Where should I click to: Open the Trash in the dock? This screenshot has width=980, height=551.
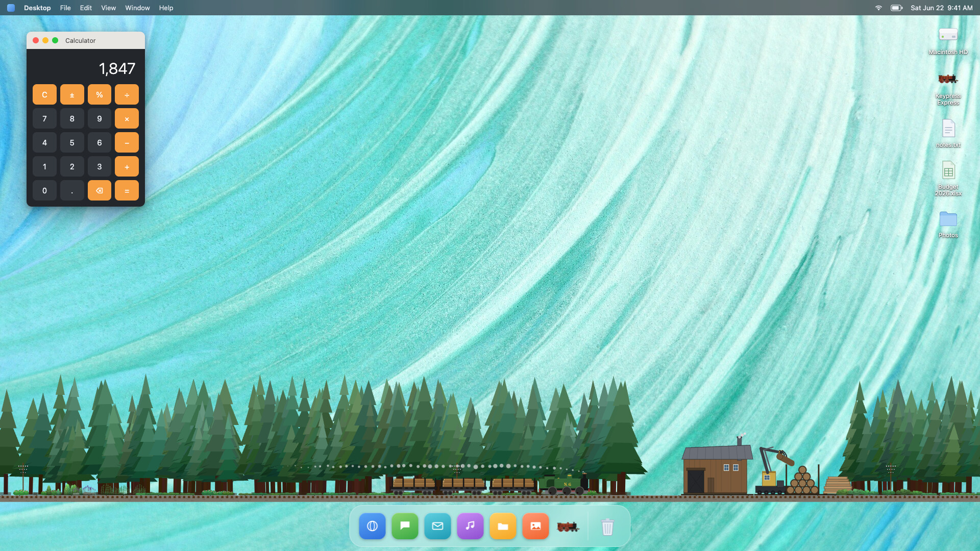607,526
